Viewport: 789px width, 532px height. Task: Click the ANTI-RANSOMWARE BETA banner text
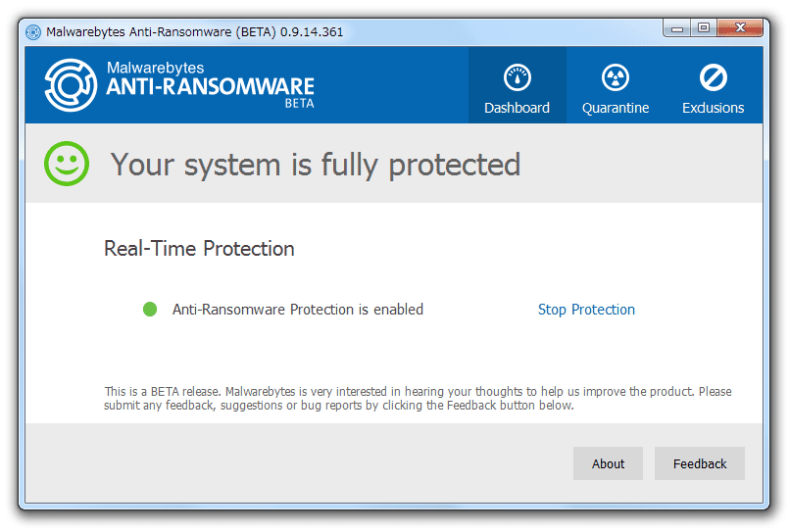210,92
